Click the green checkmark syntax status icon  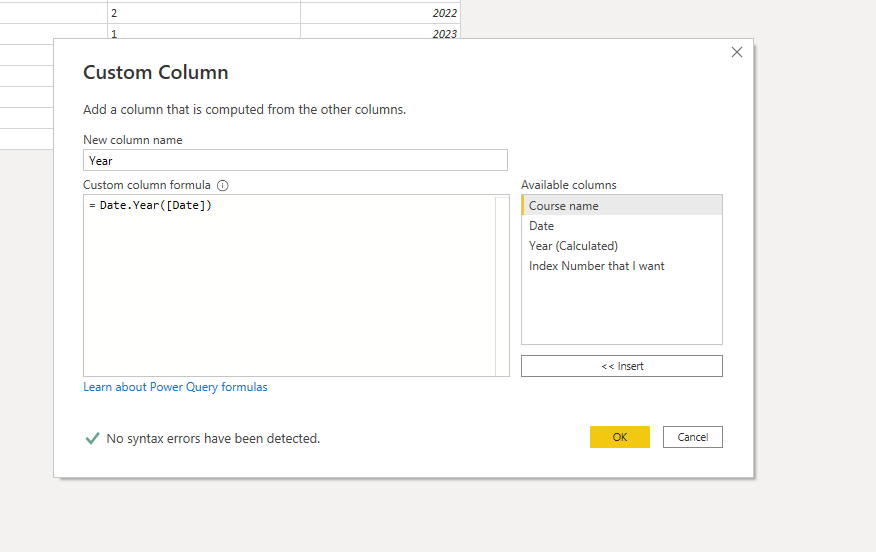click(x=92, y=438)
